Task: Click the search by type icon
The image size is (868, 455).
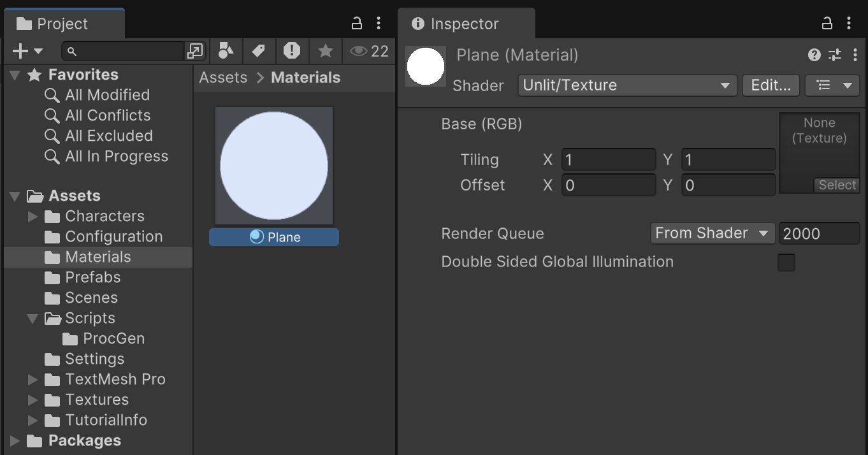Action: coord(226,51)
